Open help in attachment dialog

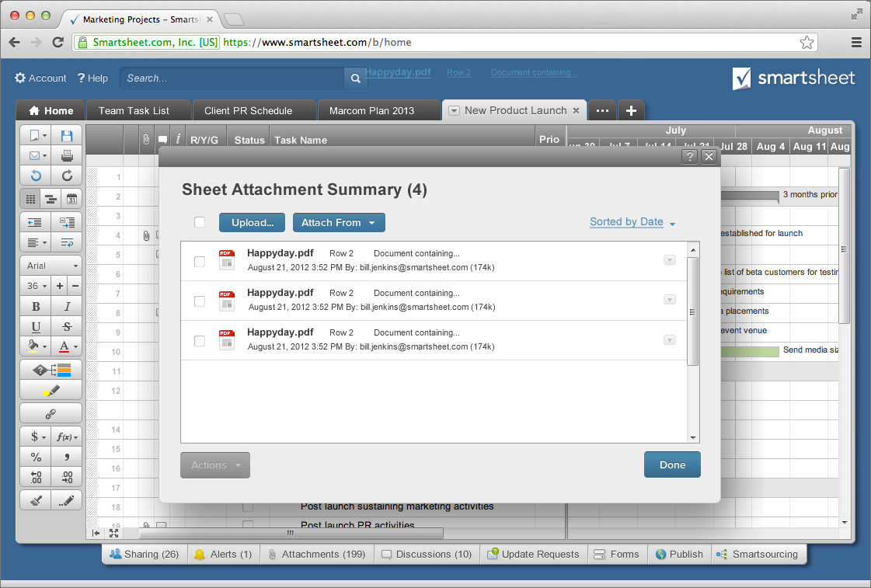click(x=689, y=157)
